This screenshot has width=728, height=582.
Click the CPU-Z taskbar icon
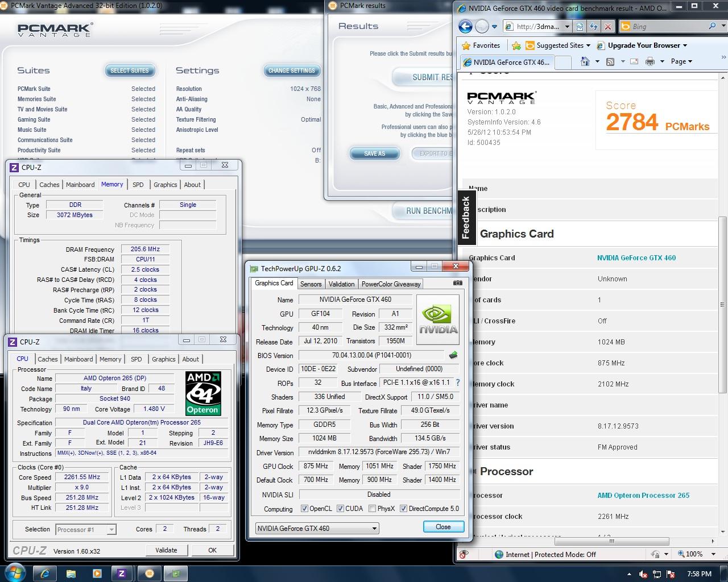[x=122, y=573]
